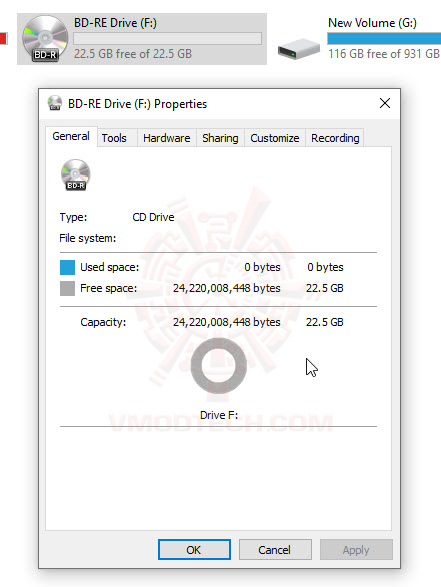This screenshot has height=587, width=441.
Task: Go to the Sharing tab
Action: [x=220, y=138]
